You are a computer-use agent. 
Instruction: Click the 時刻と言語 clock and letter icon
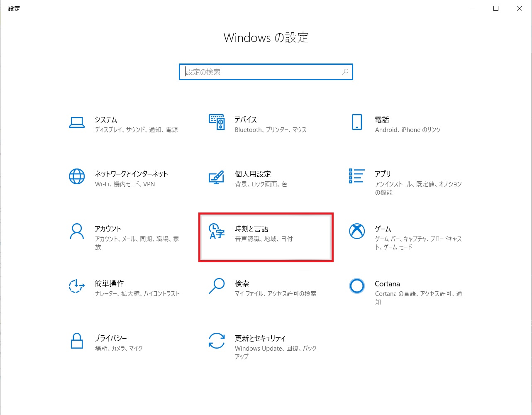(x=217, y=232)
